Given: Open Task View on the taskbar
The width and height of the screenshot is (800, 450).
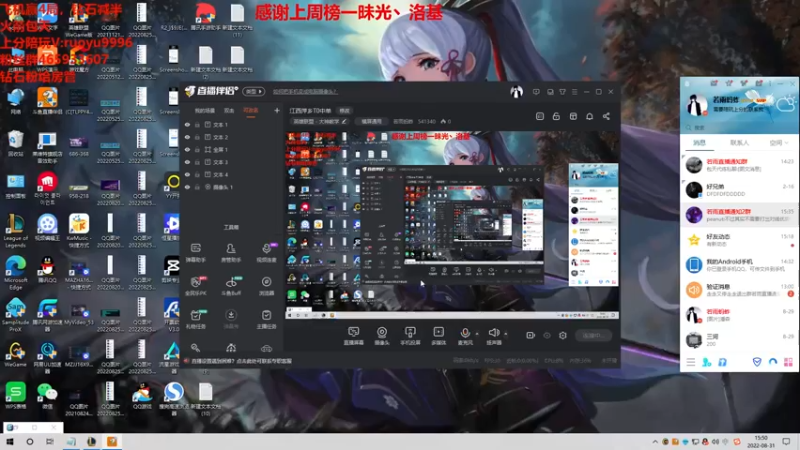Looking at the screenshot, I should point(49,442).
